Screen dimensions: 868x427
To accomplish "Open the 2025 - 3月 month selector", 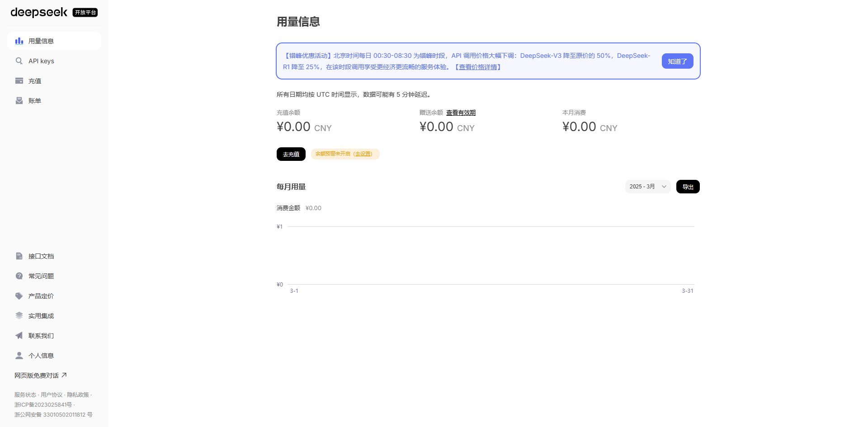I will [x=647, y=186].
